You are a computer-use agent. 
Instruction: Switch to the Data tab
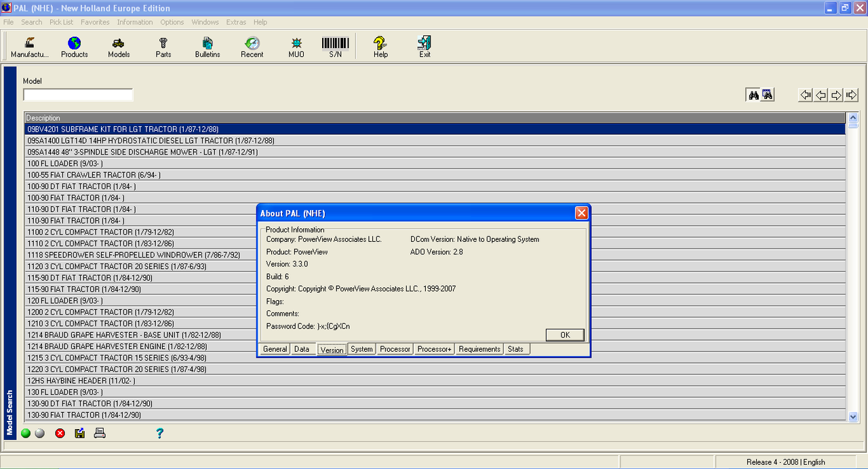(302, 349)
